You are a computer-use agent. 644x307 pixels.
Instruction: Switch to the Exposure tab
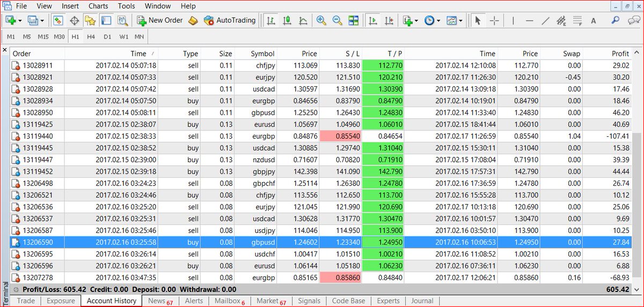(61, 301)
